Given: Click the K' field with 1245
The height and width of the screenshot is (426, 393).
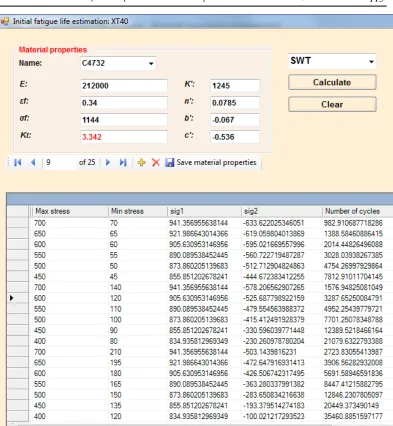Looking at the screenshot, I should (235, 86).
